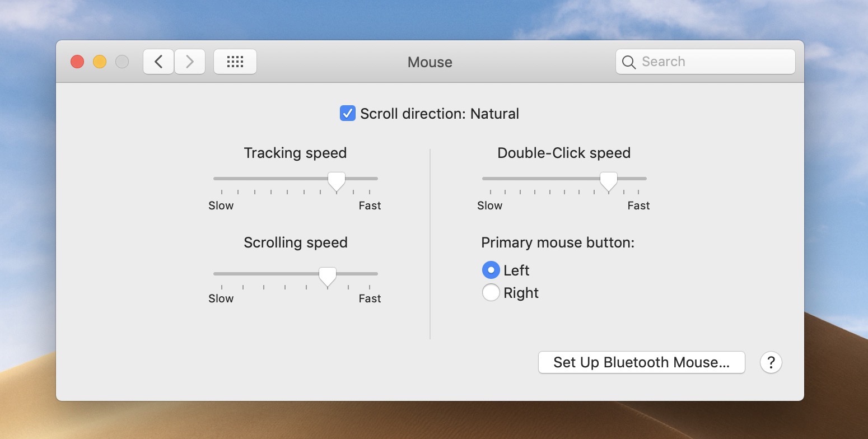Set Double-Click speed to the fastest tick
Image resolution: width=868 pixels, height=439 pixels.
pos(638,179)
